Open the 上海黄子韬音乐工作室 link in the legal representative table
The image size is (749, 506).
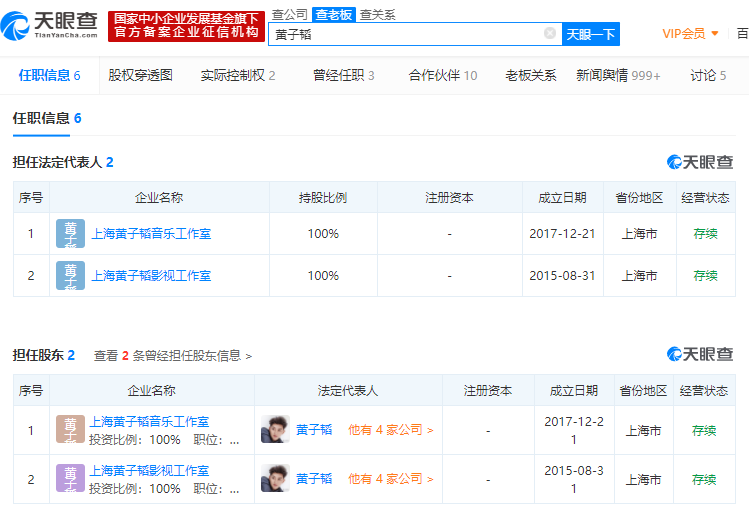151,234
